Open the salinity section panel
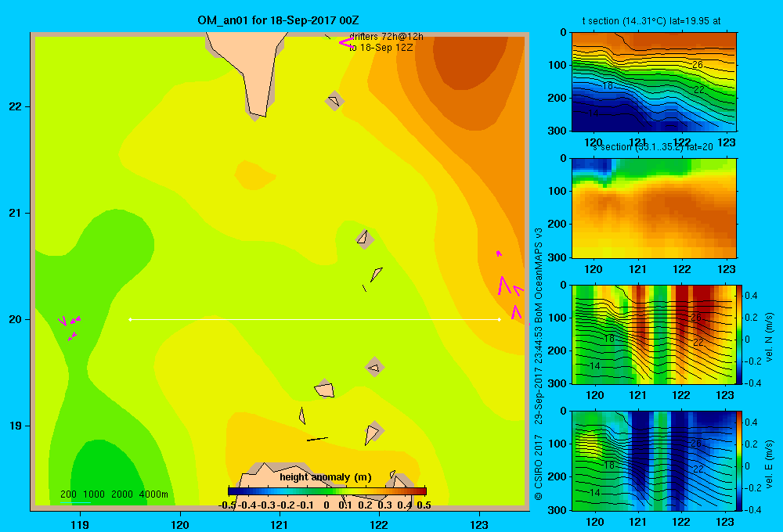This screenshot has height=532, width=783. 654,208
